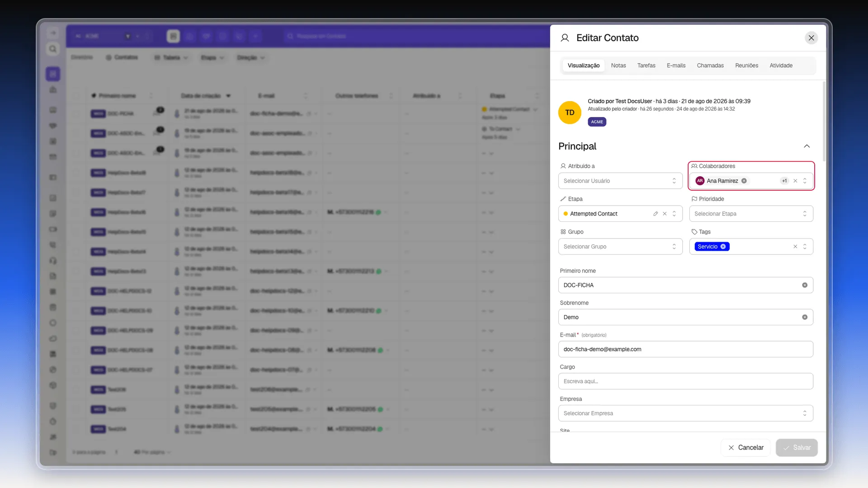Clear the Primeiro nome field

click(x=805, y=285)
